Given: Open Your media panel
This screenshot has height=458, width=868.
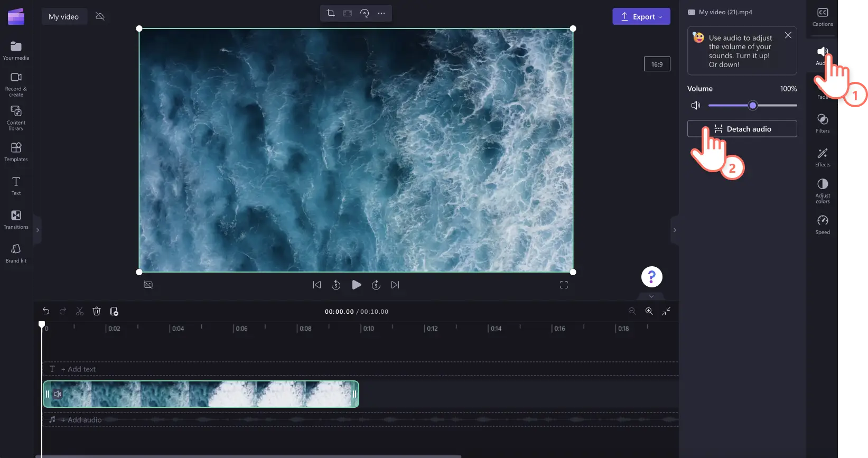Looking at the screenshot, I should click(x=16, y=51).
